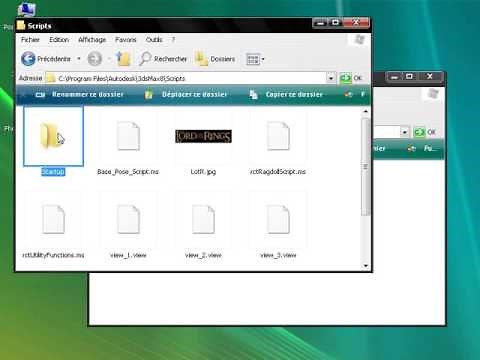Screen dimensions: 480x360
Task: Open the Fichier menu
Action: 30,40
